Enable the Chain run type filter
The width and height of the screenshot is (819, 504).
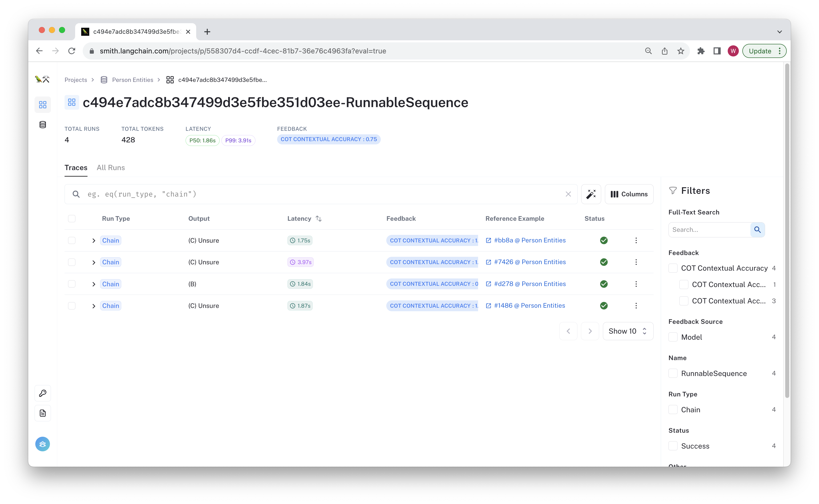673,410
